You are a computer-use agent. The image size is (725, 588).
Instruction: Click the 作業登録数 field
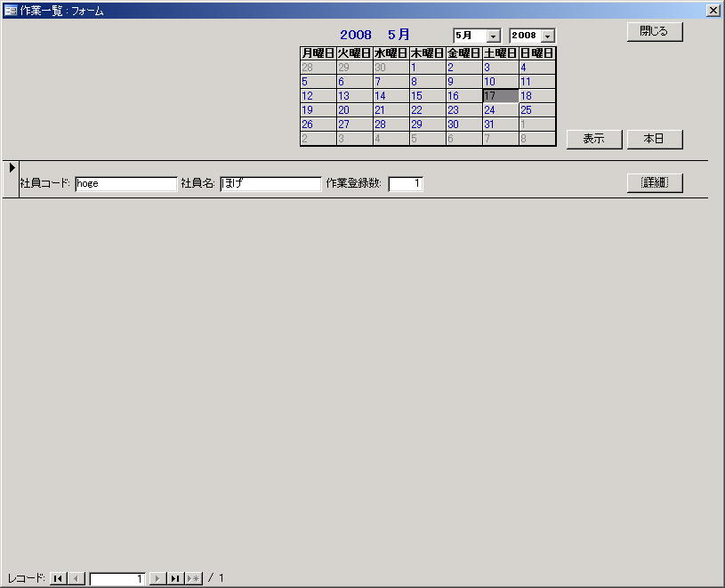406,183
